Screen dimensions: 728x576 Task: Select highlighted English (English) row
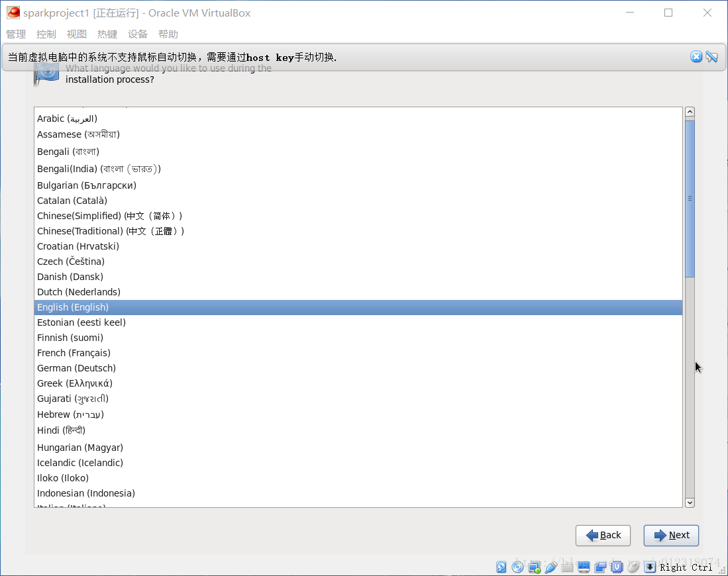pos(358,307)
